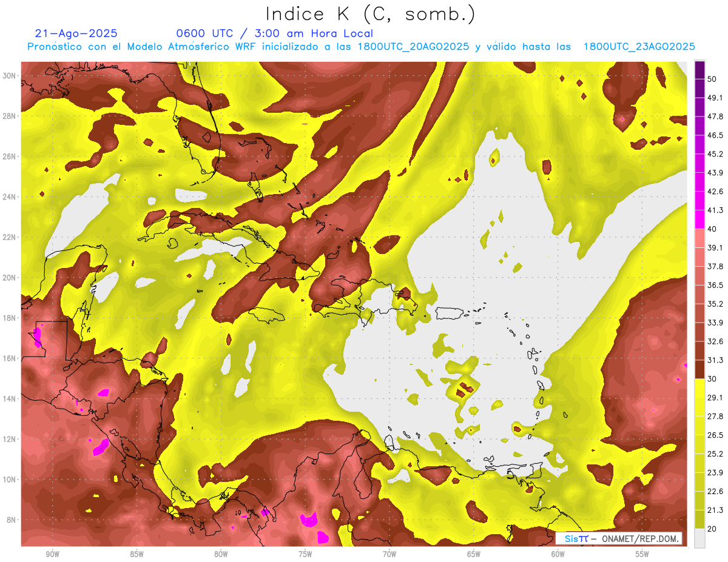Click the 41.3 value on the color scale

[x=715, y=210]
